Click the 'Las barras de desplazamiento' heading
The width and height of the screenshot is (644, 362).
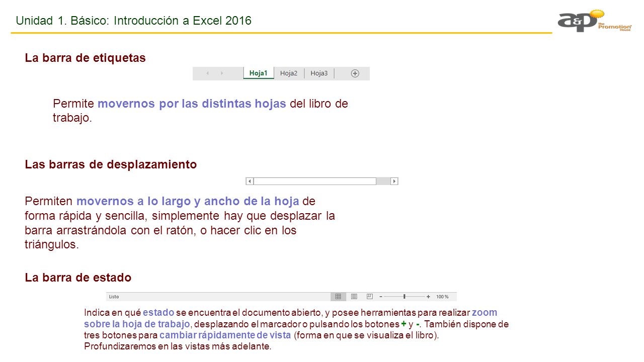tap(111, 164)
